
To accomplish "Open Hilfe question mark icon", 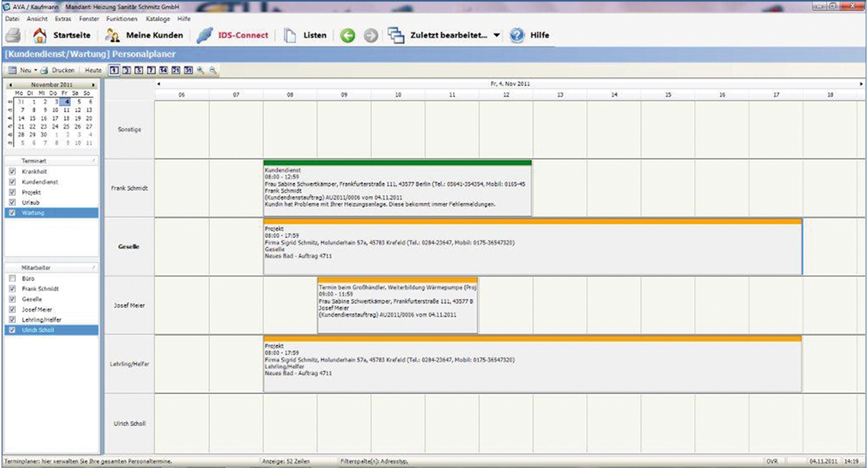I will click(x=518, y=35).
